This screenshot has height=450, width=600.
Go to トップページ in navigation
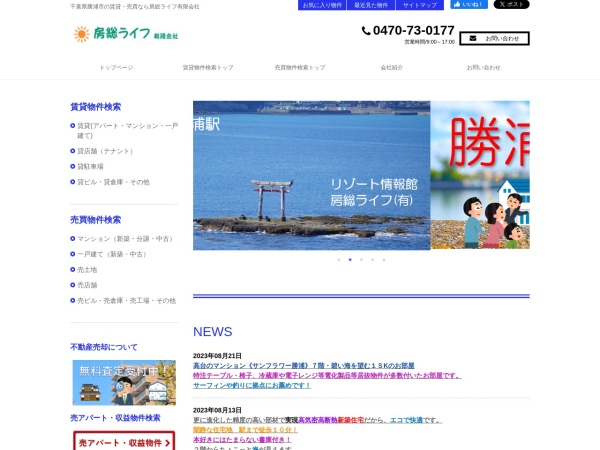click(x=116, y=67)
